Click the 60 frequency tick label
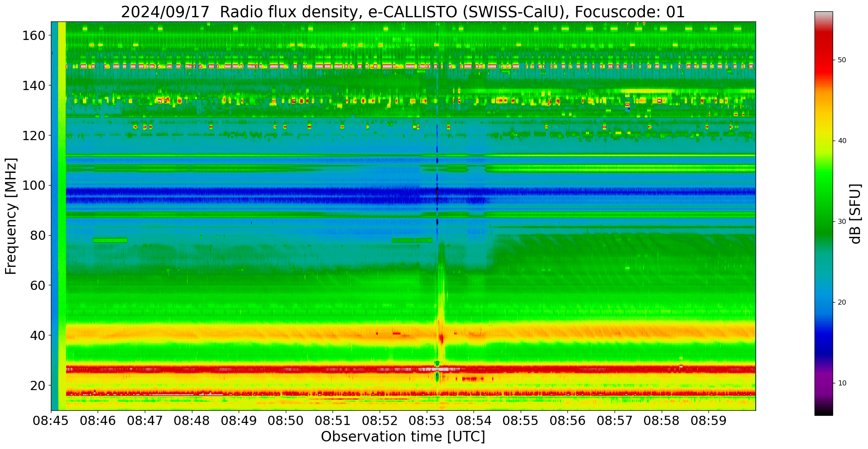 coord(37,285)
